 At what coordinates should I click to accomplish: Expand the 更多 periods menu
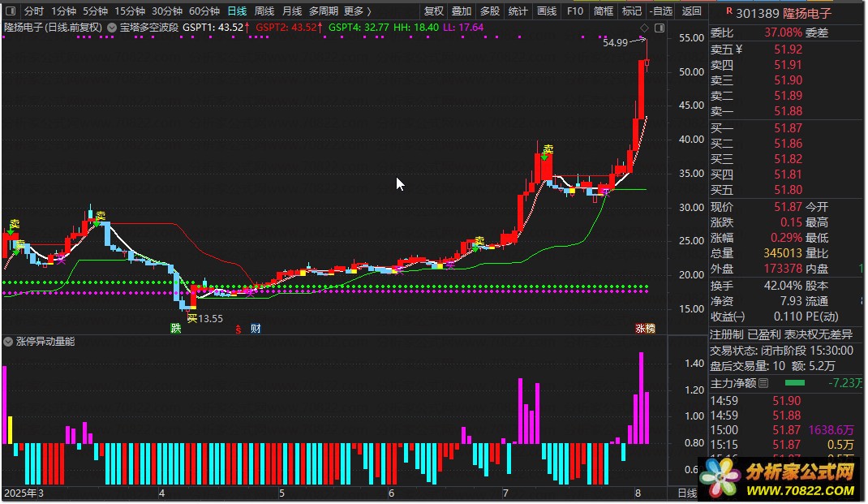click(x=357, y=11)
